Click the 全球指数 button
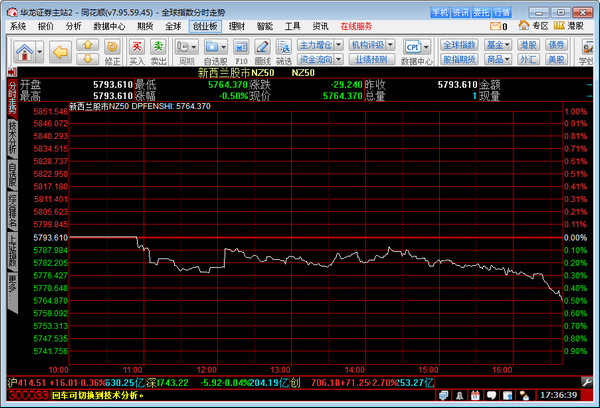 [x=459, y=45]
